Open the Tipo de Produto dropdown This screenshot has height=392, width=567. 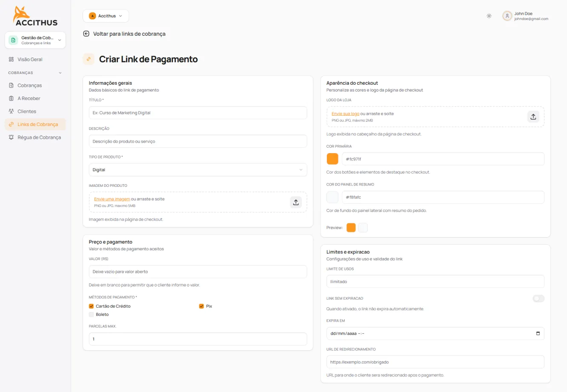(198, 170)
